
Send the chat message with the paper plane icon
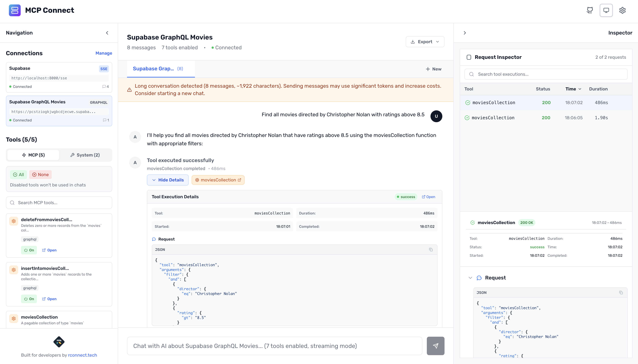435,346
